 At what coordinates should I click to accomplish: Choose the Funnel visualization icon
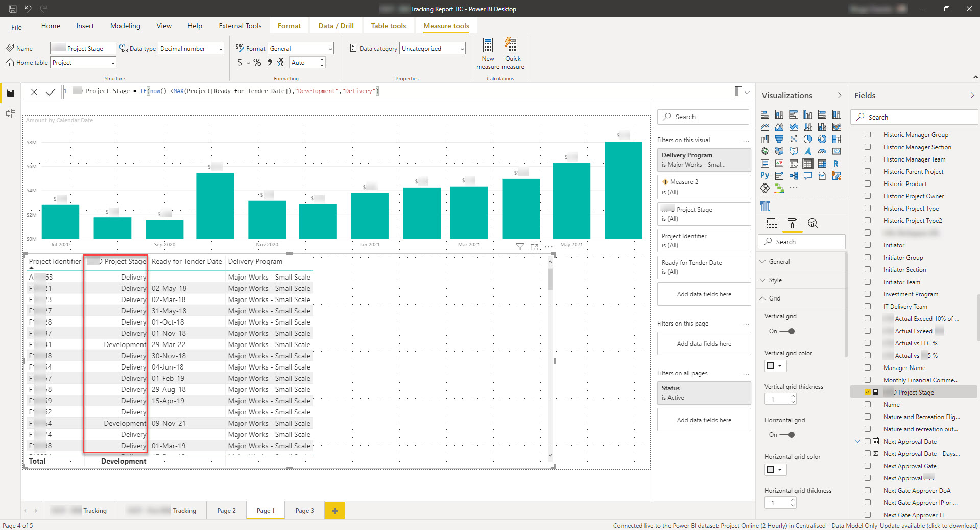(x=779, y=139)
